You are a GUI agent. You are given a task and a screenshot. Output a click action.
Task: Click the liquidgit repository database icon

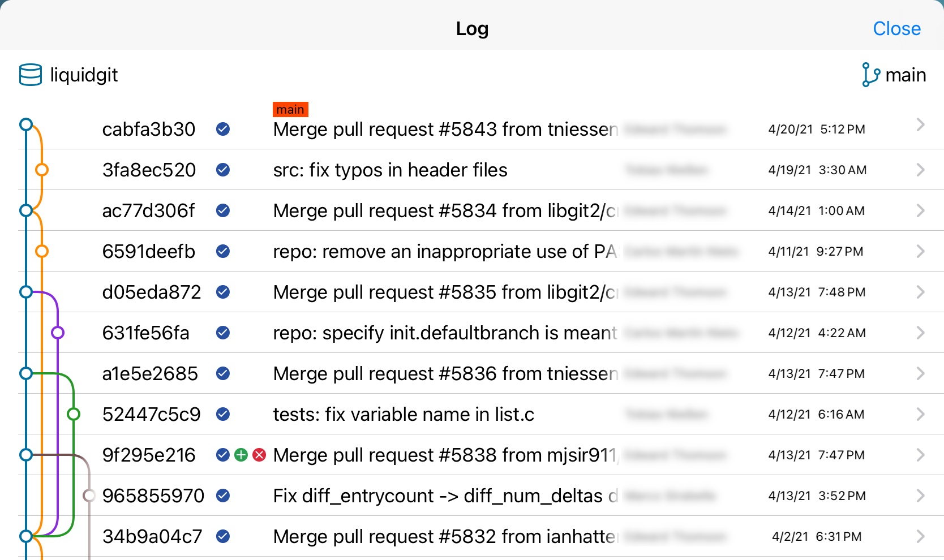(x=31, y=75)
